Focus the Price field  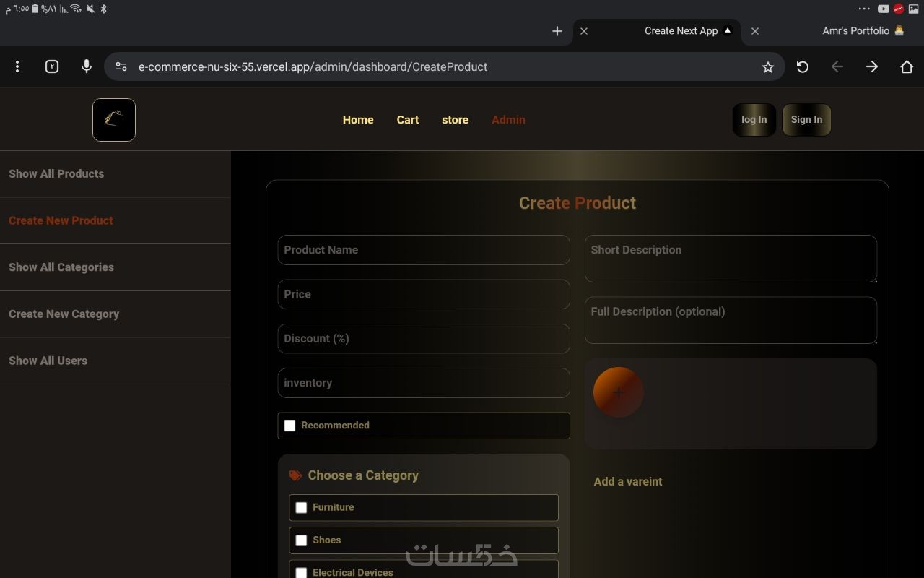pos(424,294)
